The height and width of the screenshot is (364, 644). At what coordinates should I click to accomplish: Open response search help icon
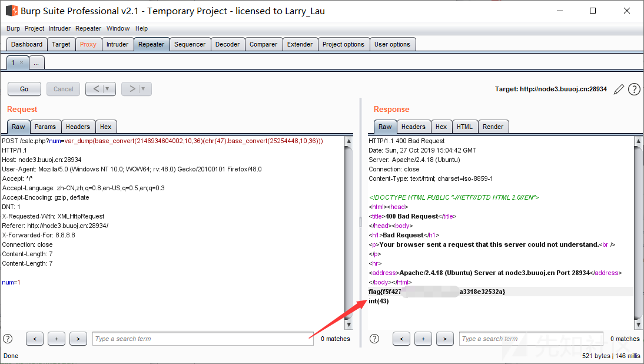pyautogui.click(x=374, y=339)
